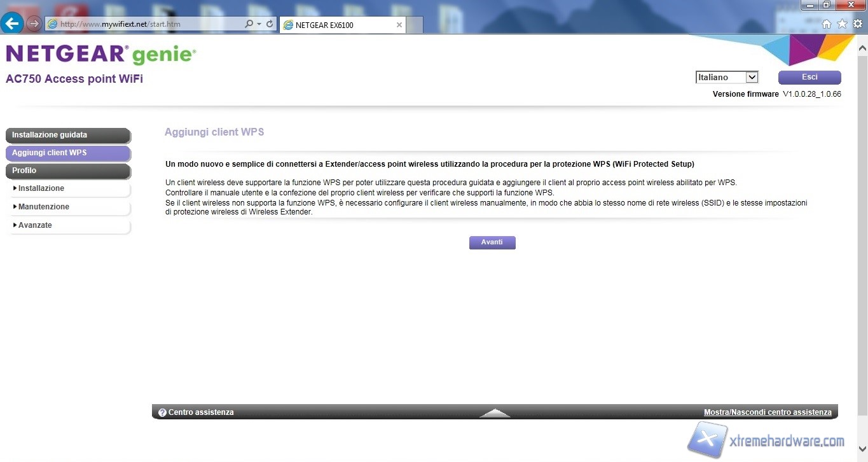Close the NETGEAR EX6100 tab
Screen dimensions: 868x462
[x=399, y=25]
